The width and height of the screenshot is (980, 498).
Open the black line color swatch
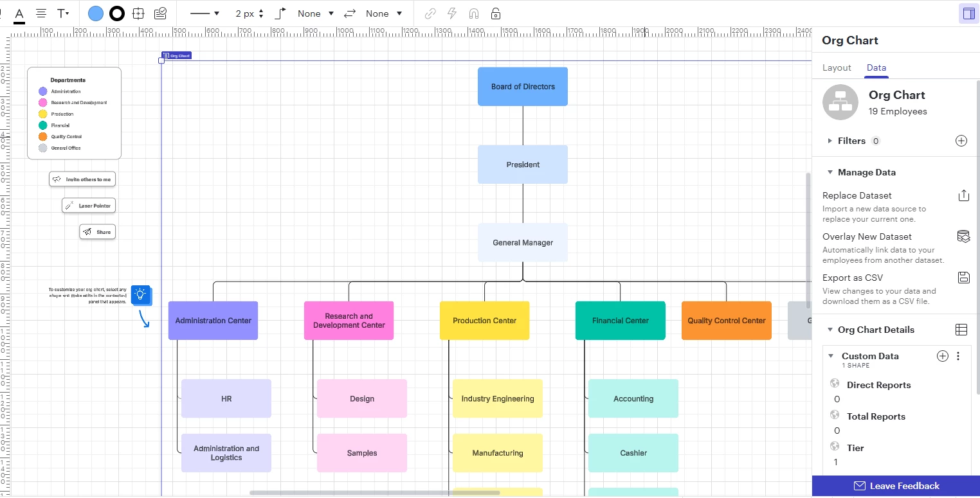117,13
